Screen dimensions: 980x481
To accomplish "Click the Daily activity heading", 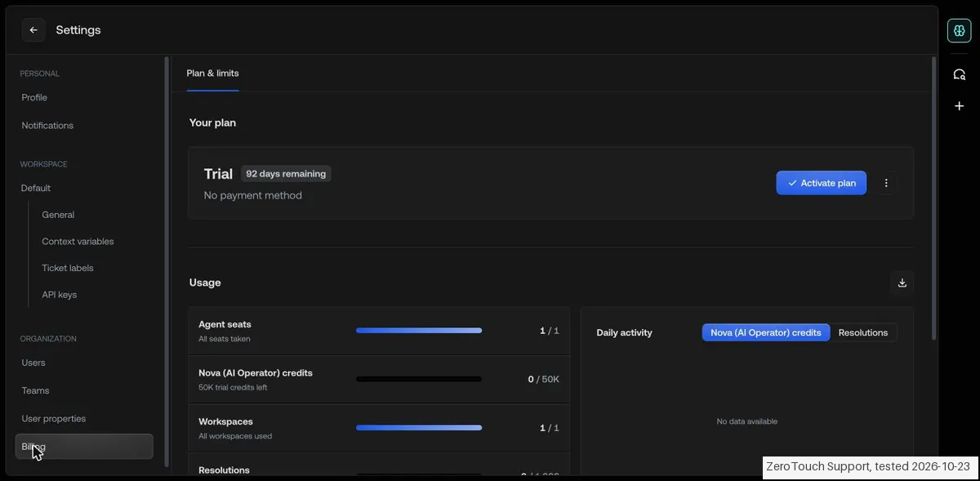I will click(x=624, y=332).
